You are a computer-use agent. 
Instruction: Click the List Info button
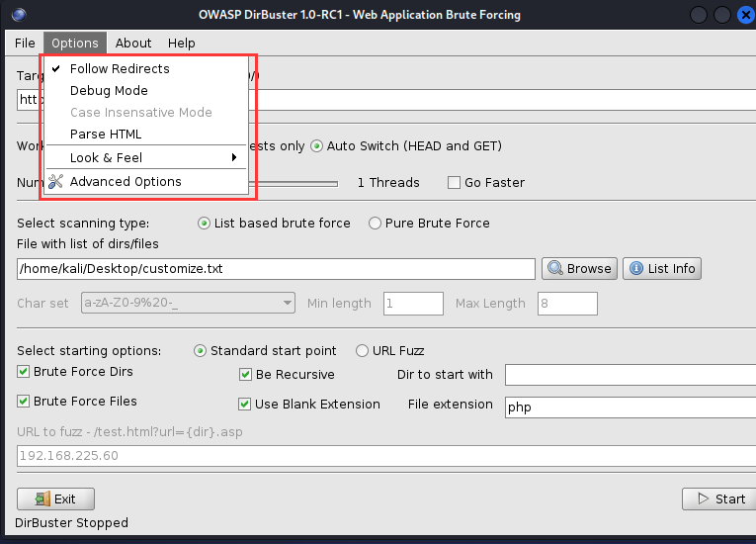pyautogui.click(x=662, y=268)
